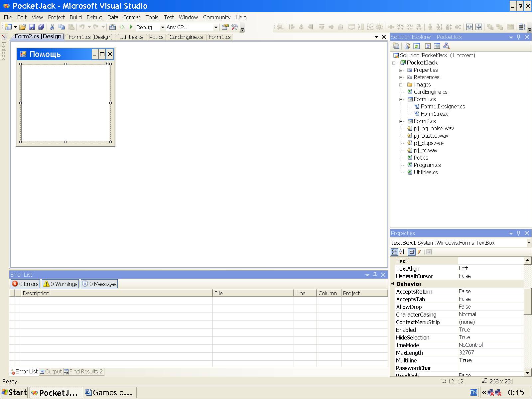Collapse the Behavior property category
Screen dimensions: 532x399
[392, 284]
